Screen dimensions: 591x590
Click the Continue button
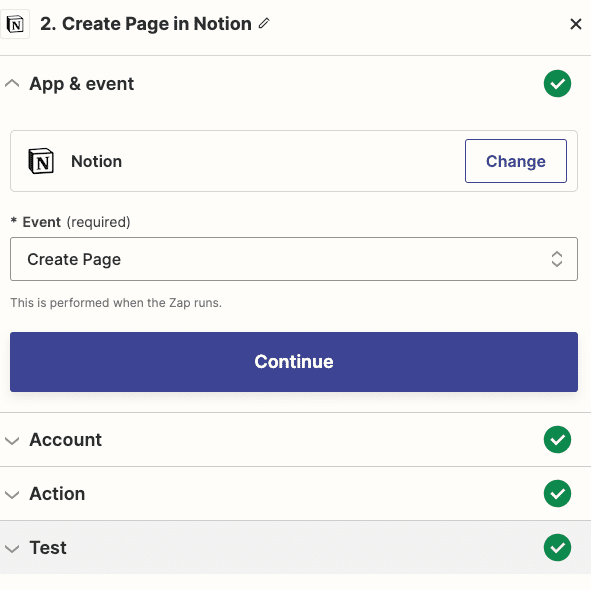click(294, 362)
